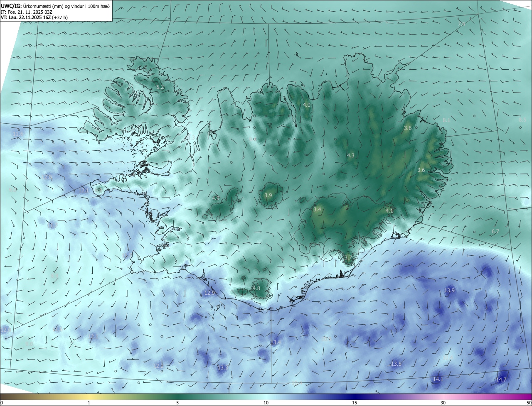Click the 4.0 value label in north Iceland
The image size is (532, 406).
tap(307, 105)
